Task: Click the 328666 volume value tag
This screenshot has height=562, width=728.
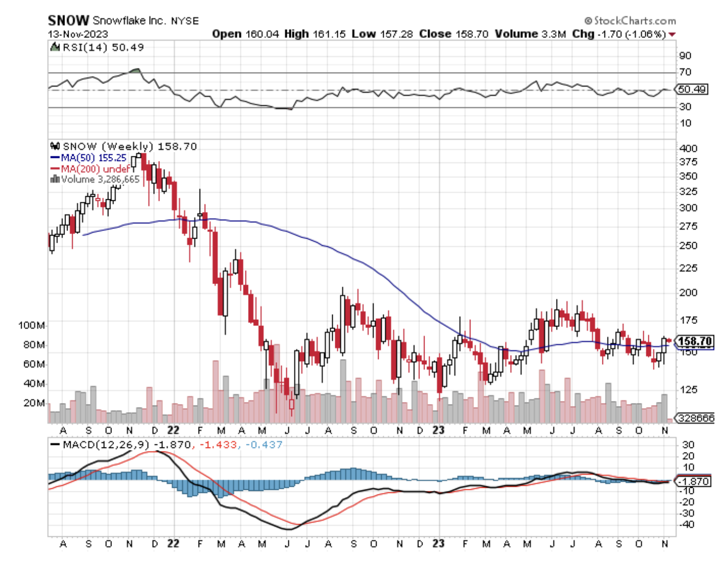Action: [x=696, y=418]
